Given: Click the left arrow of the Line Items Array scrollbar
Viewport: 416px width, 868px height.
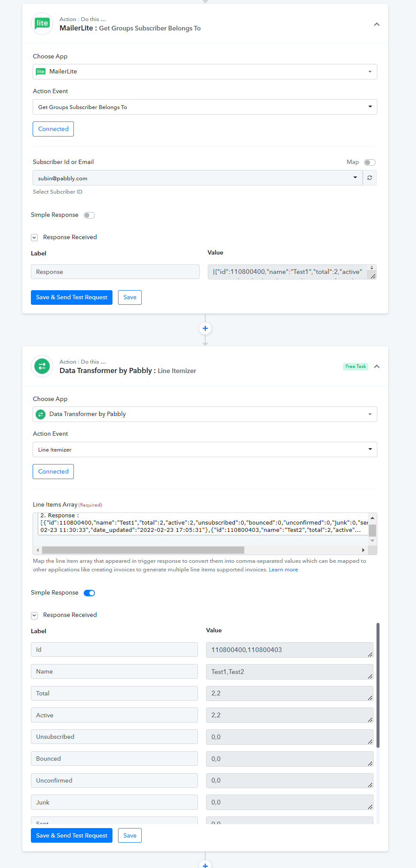Looking at the screenshot, I should pyautogui.click(x=38, y=550).
